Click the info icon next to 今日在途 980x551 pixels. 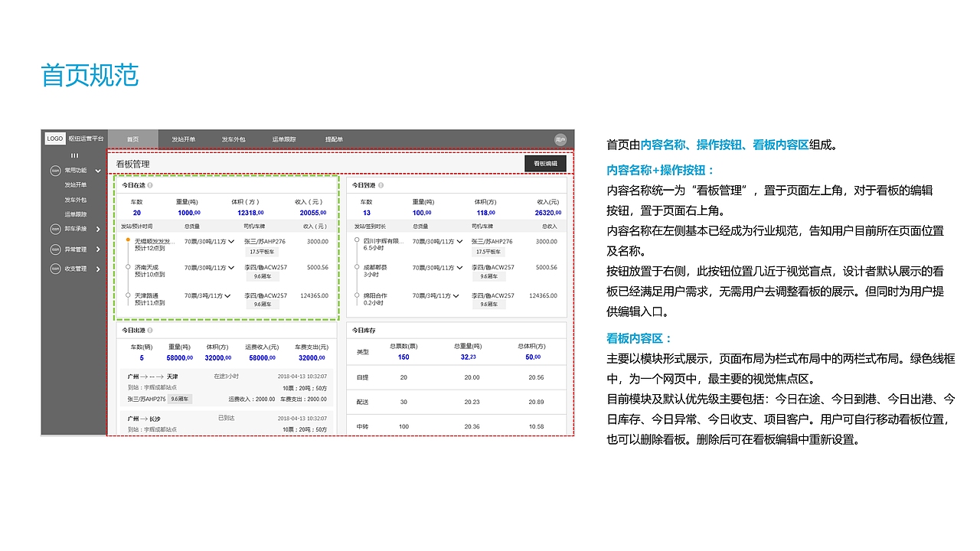tap(151, 185)
